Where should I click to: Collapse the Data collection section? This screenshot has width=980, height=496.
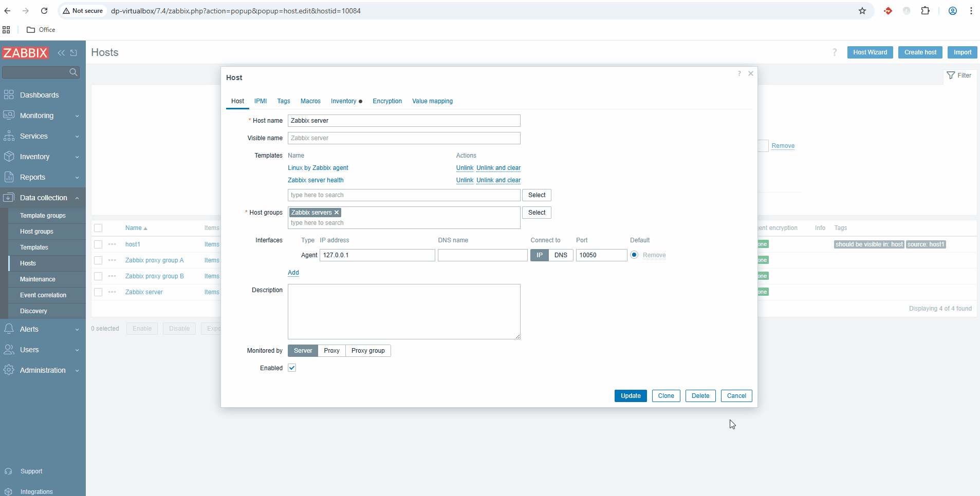tap(77, 198)
